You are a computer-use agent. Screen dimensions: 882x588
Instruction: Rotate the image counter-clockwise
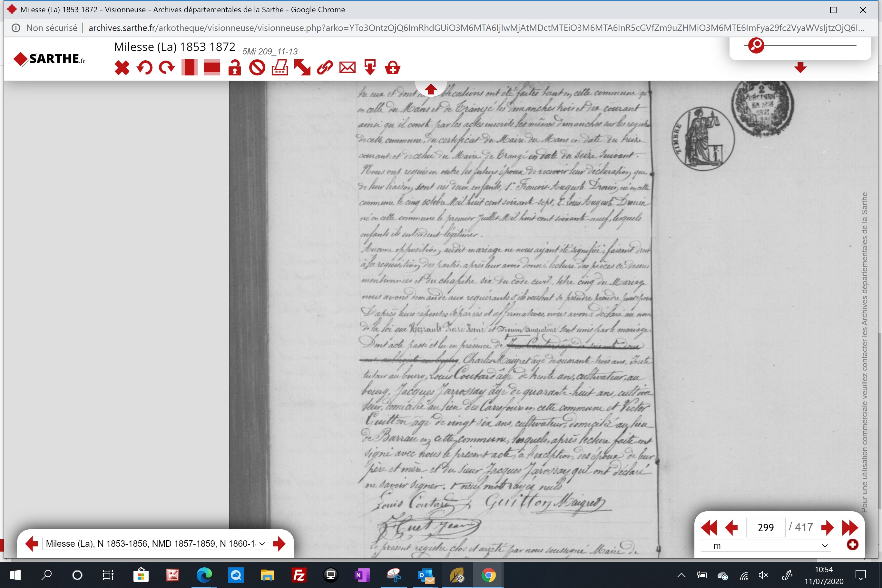pos(144,68)
